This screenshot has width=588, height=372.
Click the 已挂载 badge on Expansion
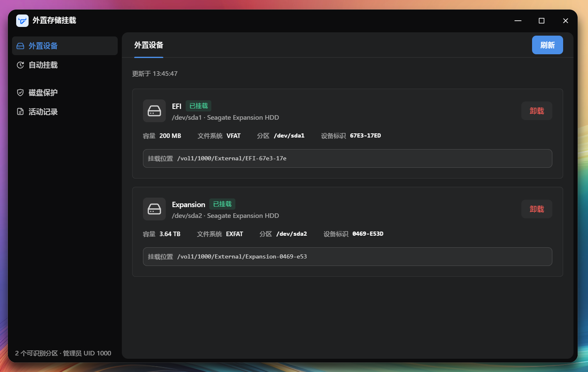(x=222, y=204)
